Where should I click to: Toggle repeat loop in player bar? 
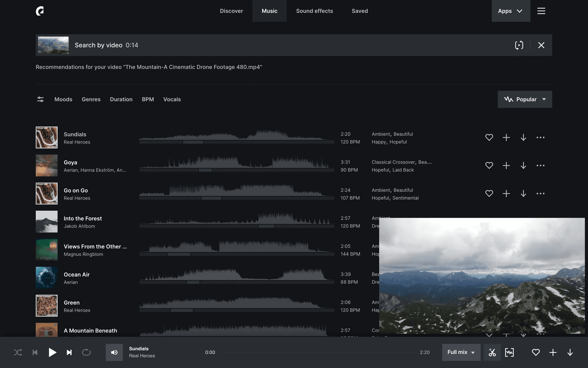pos(86,352)
